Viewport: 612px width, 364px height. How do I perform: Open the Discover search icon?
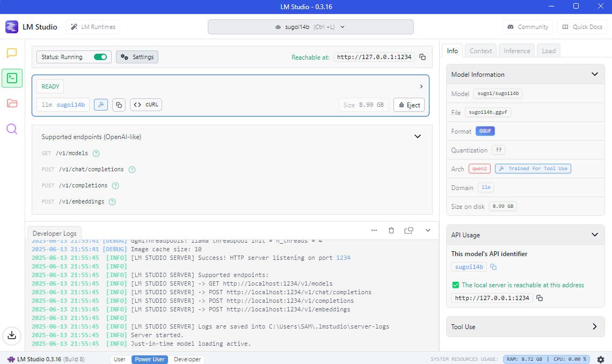coord(12,129)
